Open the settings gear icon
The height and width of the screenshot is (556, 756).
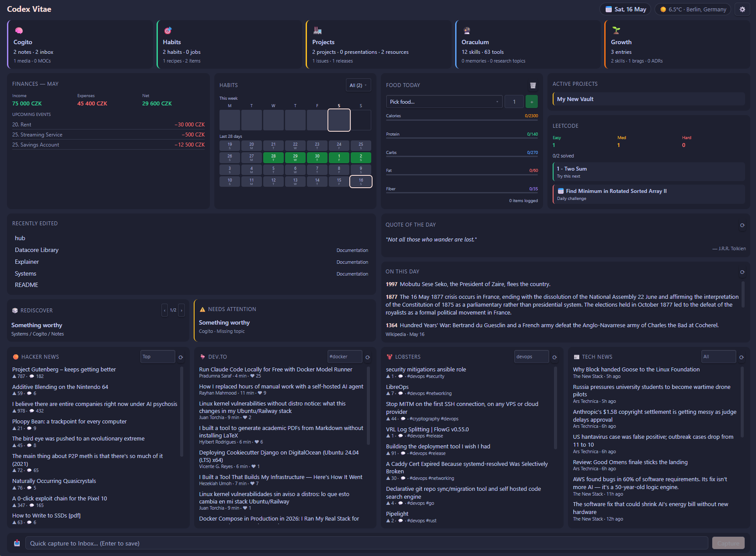tap(742, 9)
